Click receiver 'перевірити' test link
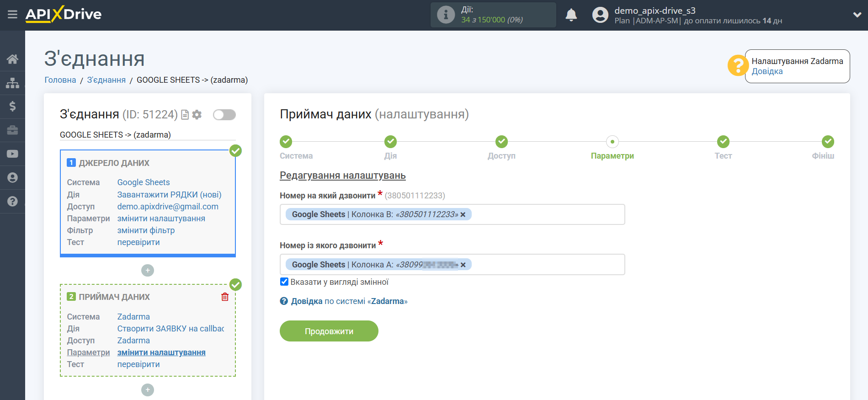Viewport: 868px width, 400px height. [x=138, y=364]
